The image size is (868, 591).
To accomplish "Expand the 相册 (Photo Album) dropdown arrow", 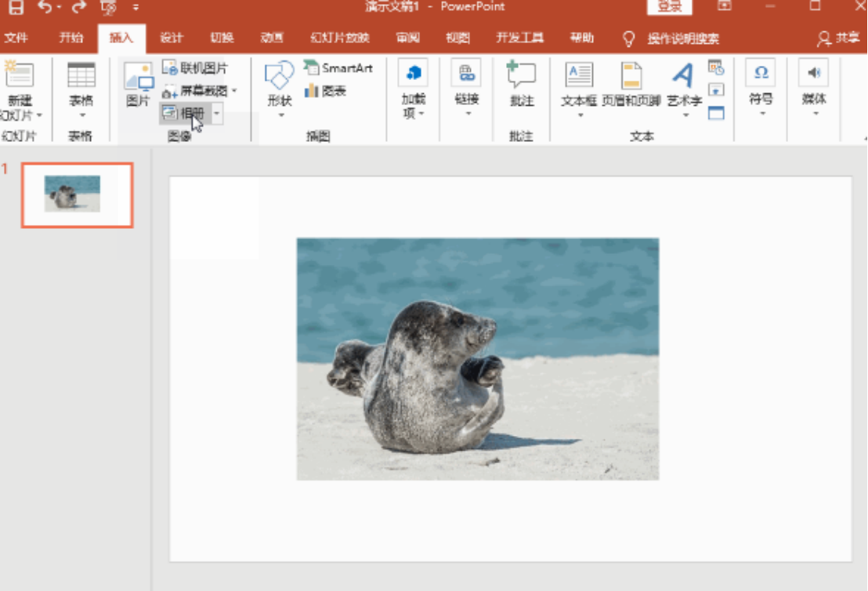I will 215,114.
